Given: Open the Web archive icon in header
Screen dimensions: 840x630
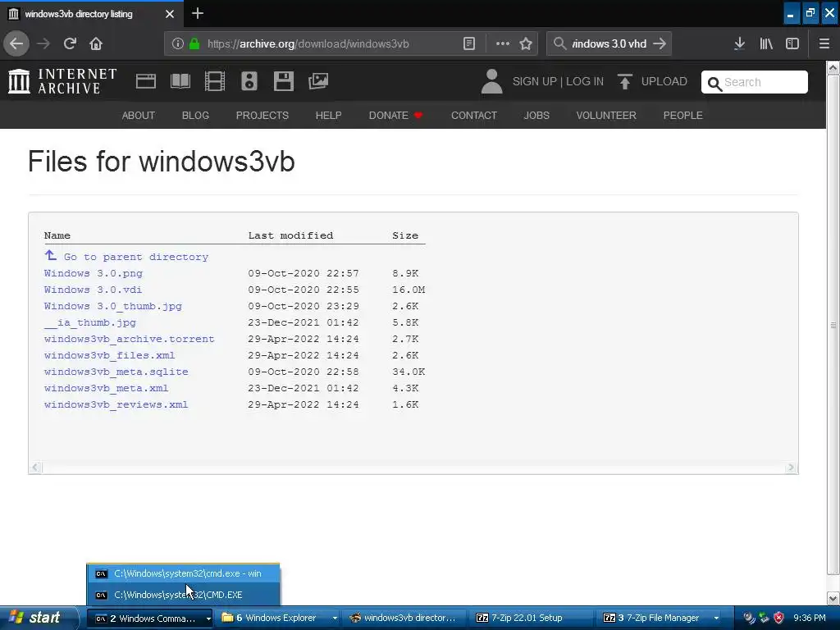Looking at the screenshot, I should (x=146, y=81).
